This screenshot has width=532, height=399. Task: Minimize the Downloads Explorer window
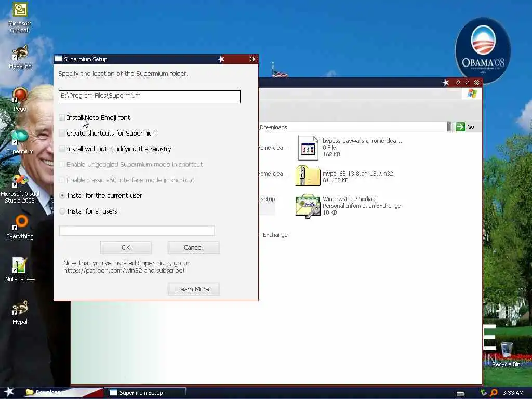coord(458,83)
